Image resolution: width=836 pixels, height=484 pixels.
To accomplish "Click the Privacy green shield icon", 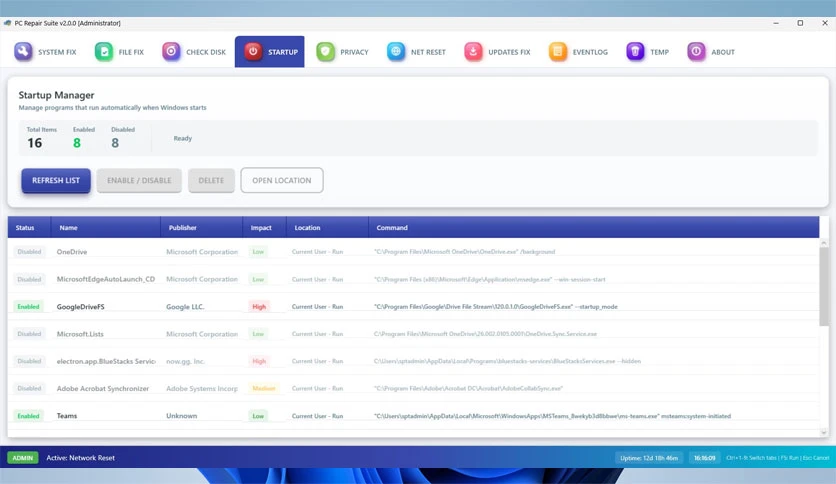I will (325, 52).
